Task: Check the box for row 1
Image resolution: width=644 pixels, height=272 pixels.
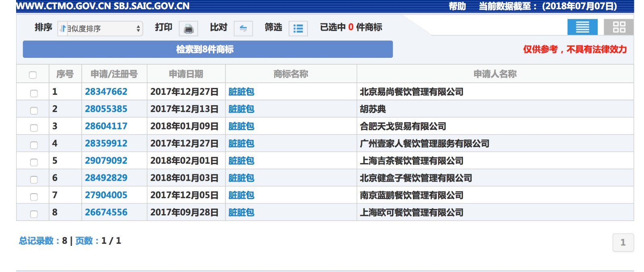Action: tap(34, 93)
